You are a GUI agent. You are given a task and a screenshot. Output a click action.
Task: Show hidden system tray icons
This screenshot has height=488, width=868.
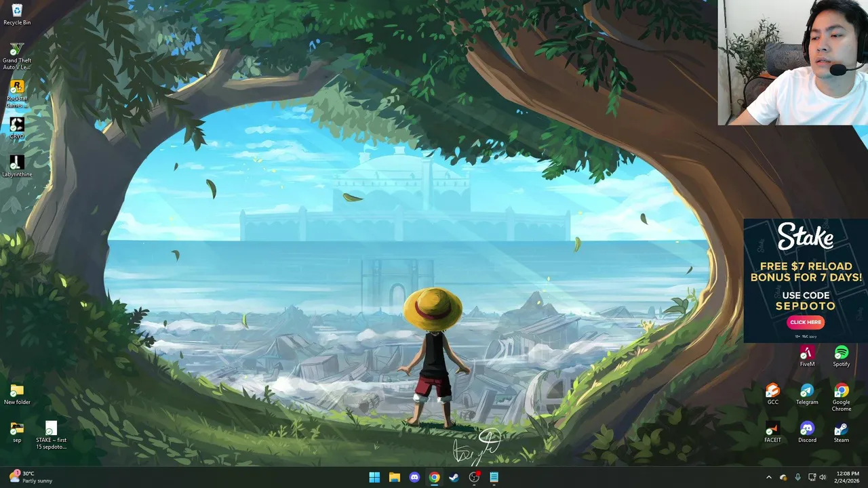[x=768, y=477]
